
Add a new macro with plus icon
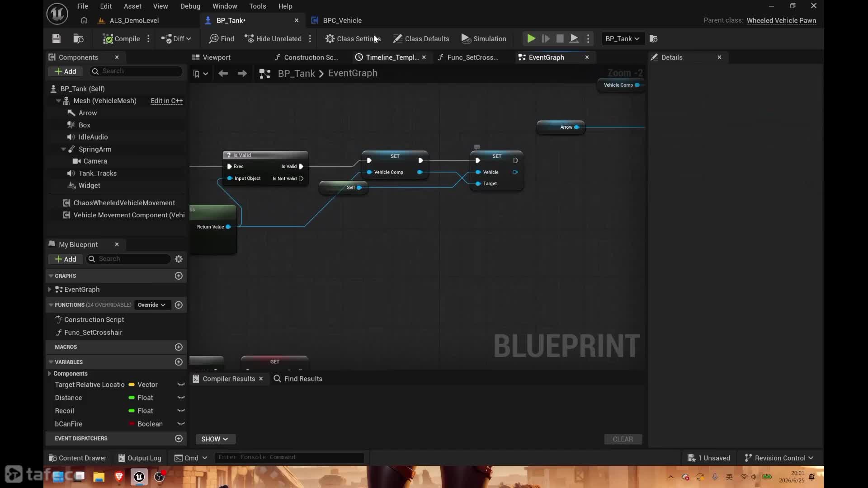coord(179,347)
